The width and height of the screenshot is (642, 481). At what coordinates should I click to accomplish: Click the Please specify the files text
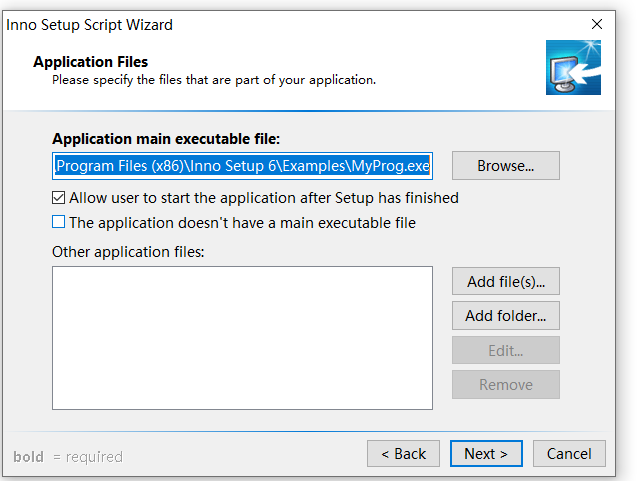214,80
